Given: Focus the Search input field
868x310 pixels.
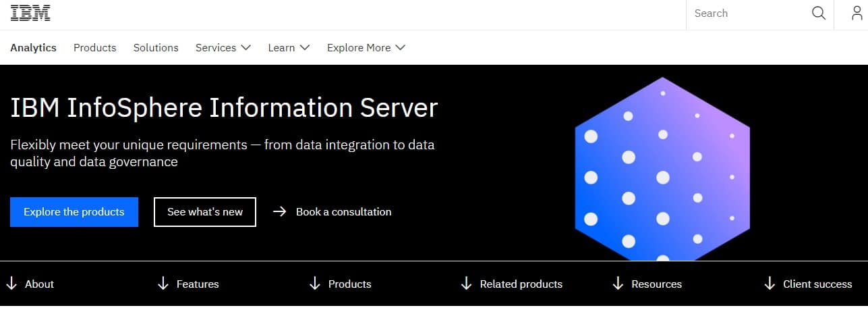Looking at the screenshot, I should pos(749,14).
